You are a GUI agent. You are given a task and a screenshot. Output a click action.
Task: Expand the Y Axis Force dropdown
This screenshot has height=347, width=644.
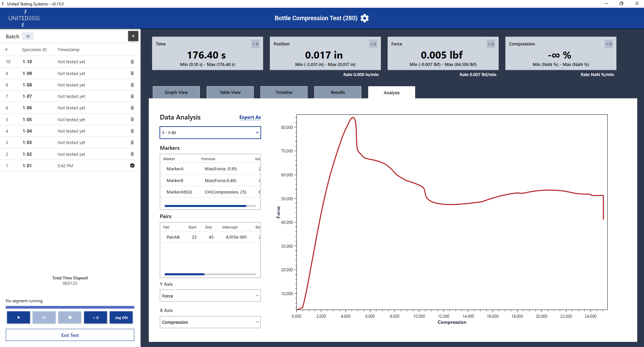click(210, 296)
